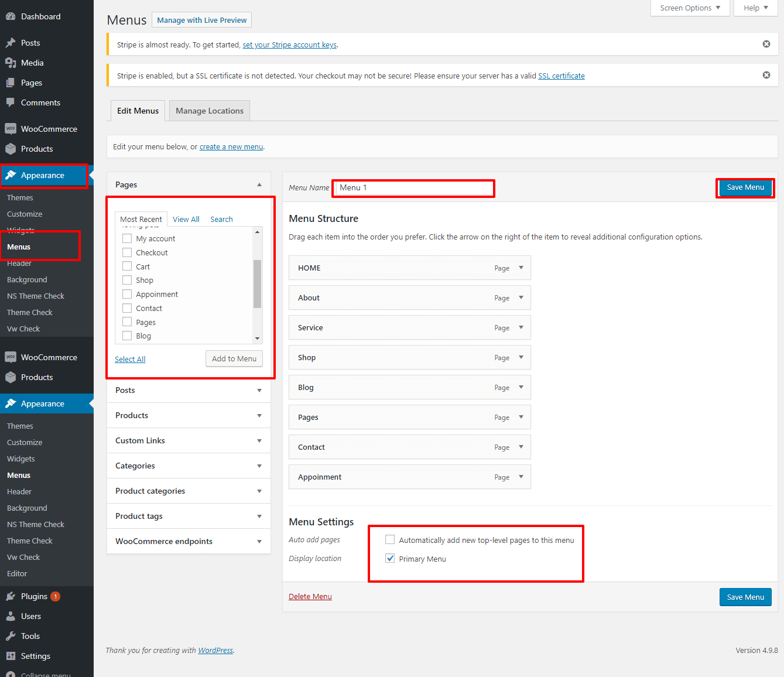The height and width of the screenshot is (677, 784).
Task: Click the Comments bubble icon
Action: [11, 102]
